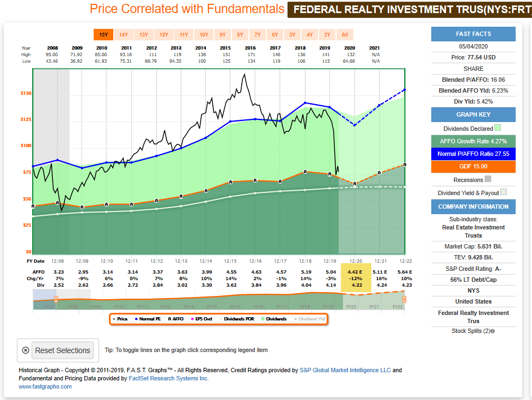Screen dimensions: 532x400
Task: Click the 12/20 fiscal year date label
Action: 356,261
